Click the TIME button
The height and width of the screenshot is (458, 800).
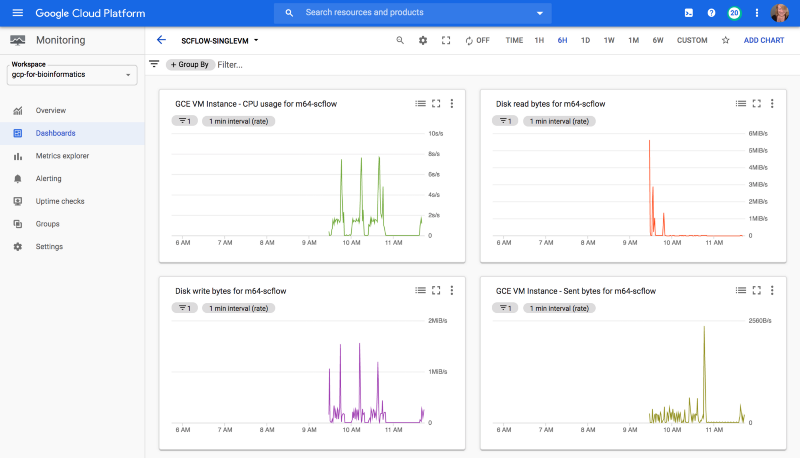pos(514,40)
